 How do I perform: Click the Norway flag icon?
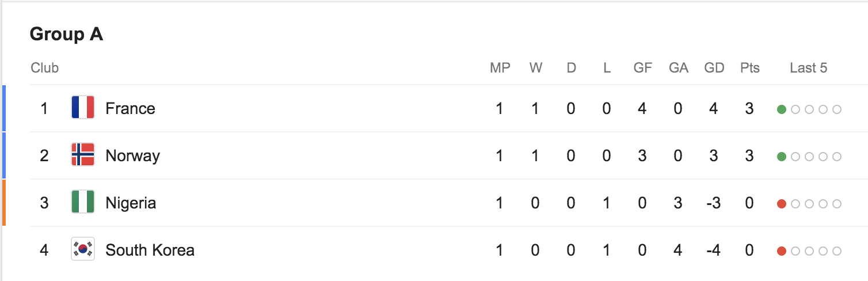83,155
